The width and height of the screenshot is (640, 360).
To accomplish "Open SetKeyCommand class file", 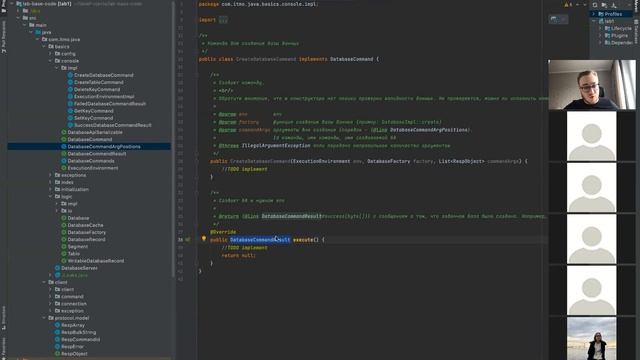I will 94,118.
